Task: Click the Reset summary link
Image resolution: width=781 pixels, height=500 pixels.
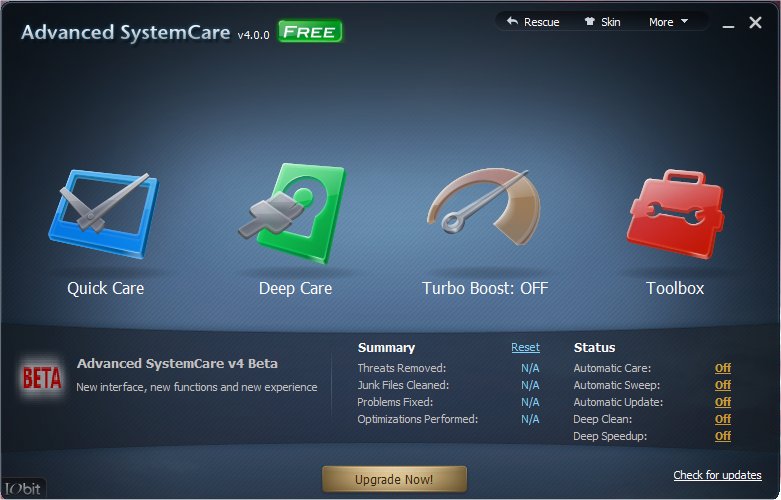Action: click(x=525, y=347)
